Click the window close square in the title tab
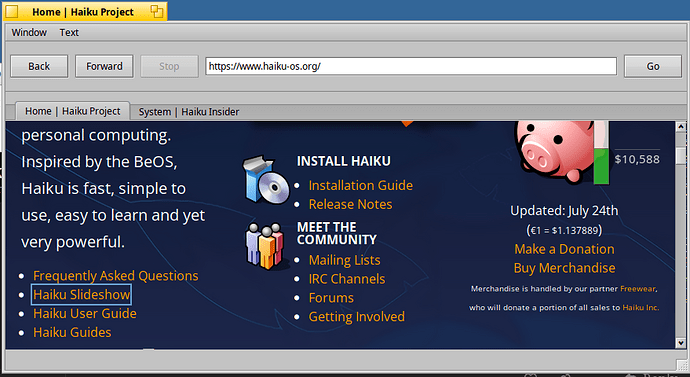The image size is (690, 377). (x=12, y=11)
